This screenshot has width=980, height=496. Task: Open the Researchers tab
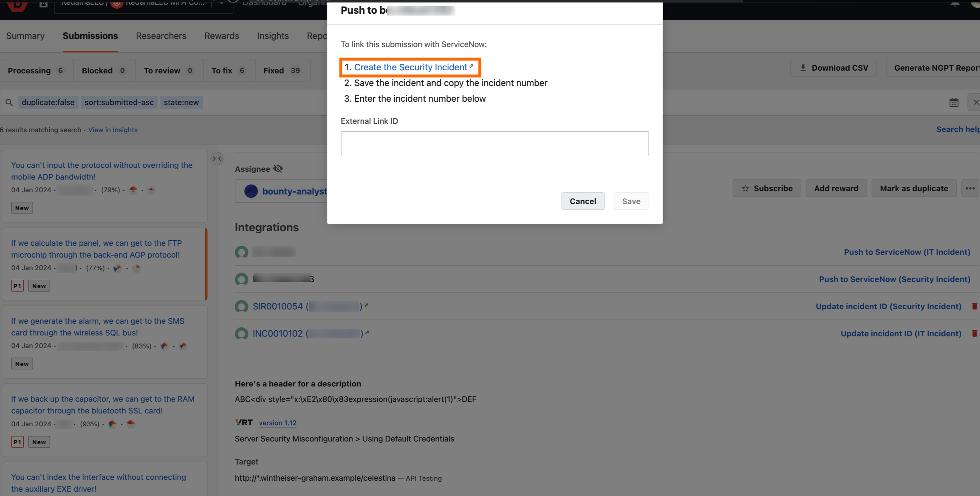(161, 36)
